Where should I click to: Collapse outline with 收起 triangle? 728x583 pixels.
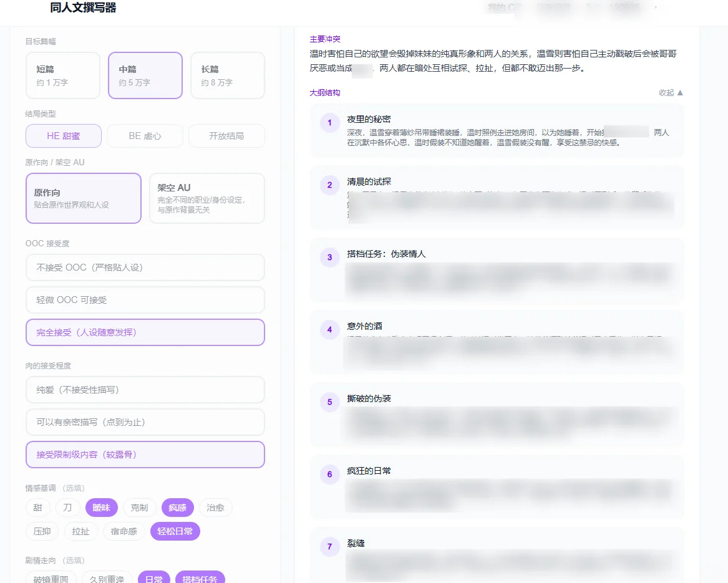[x=671, y=93]
